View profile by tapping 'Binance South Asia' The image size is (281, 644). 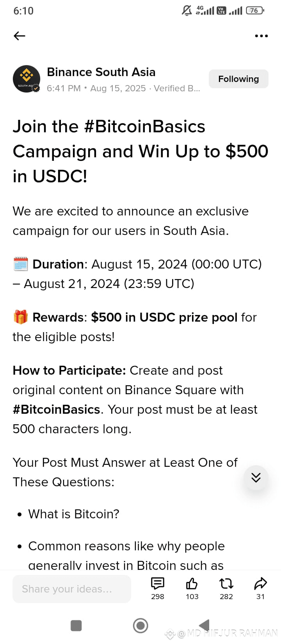click(x=101, y=72)
